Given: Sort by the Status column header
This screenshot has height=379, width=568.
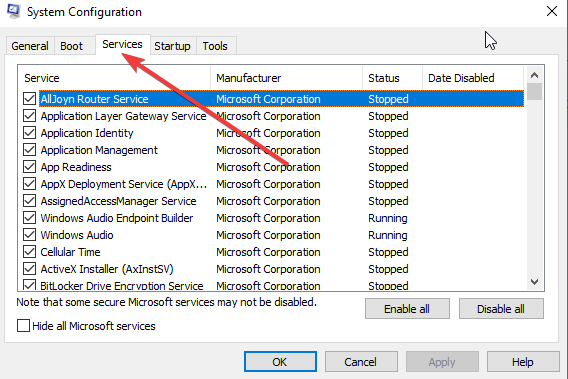Looking at the screenshot, I should 392,78.
